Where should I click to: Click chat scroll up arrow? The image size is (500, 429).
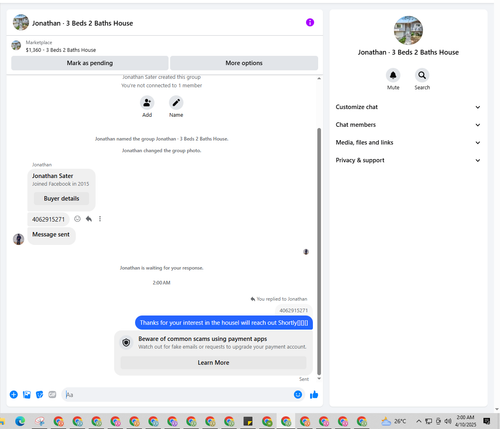[x=319, y=79]
